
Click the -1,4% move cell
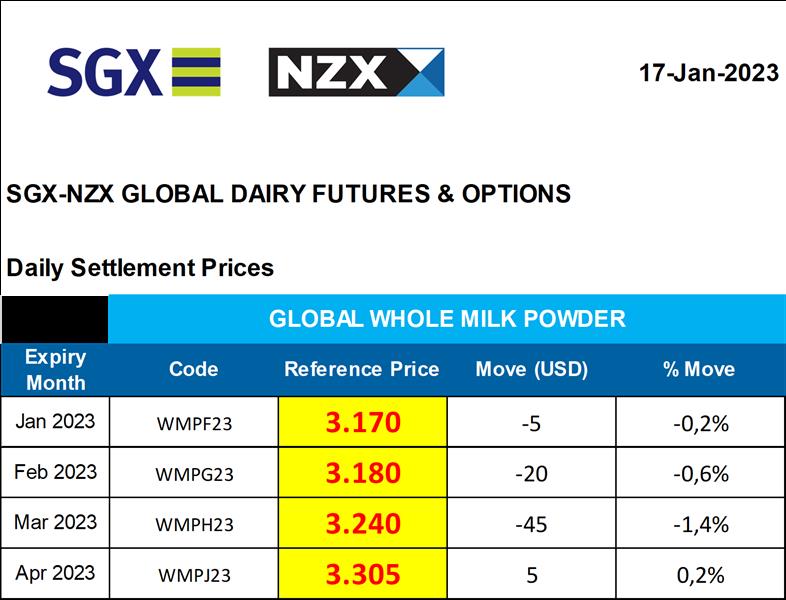700,524
